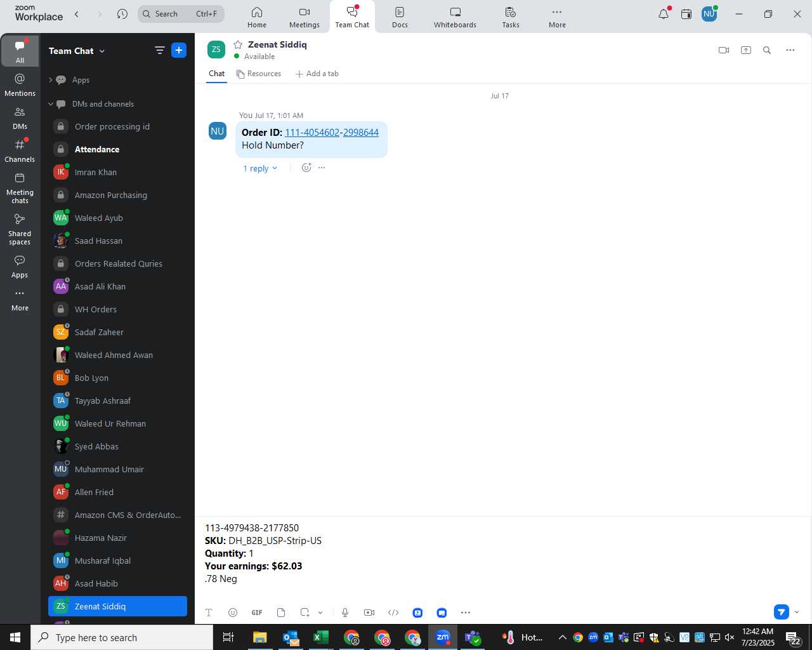Insert a code snippet

[x=393, y=613]
